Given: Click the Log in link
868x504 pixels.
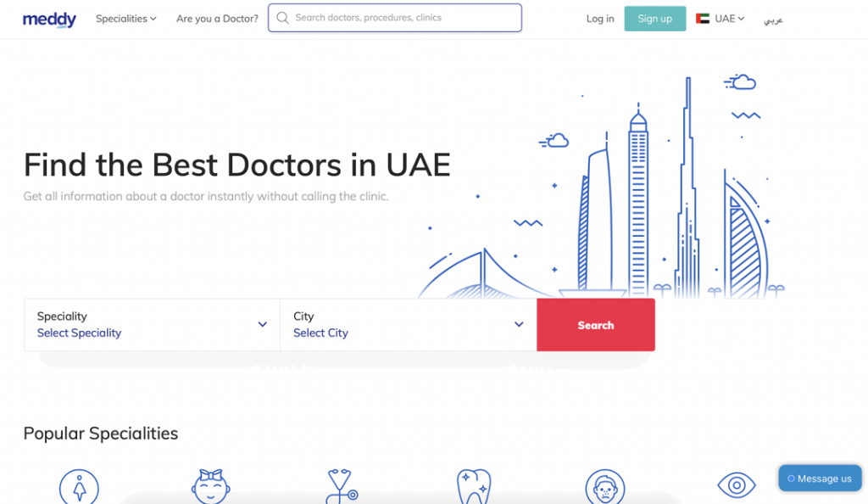Looking at the screenshot, I should pos(600,19).
